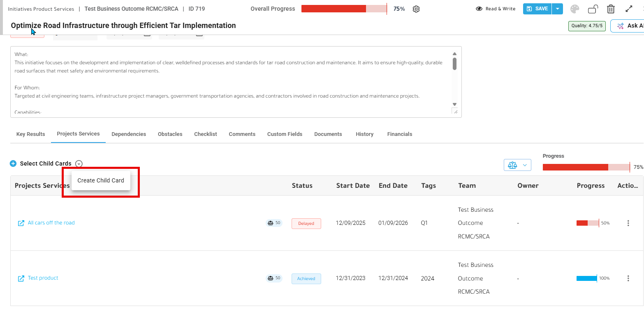Click the Tags column header
Image resolution: width=644 pixels, height=313 pixels.
429,186
